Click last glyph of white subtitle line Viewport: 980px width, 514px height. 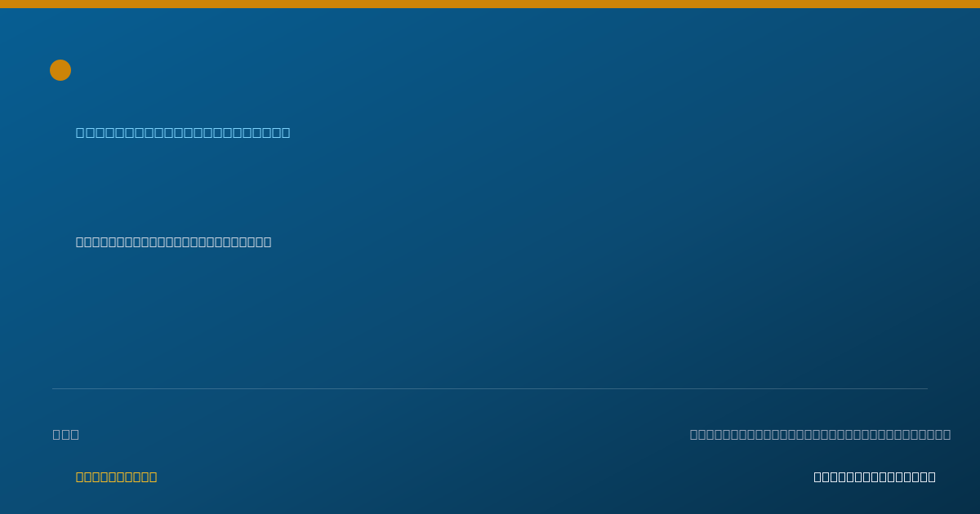coord(267,241)
